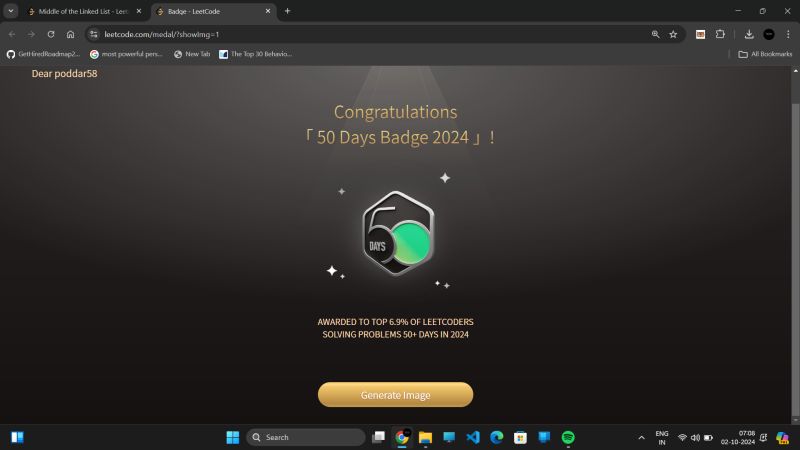Go forward in browser history

[x=31, y=34]
